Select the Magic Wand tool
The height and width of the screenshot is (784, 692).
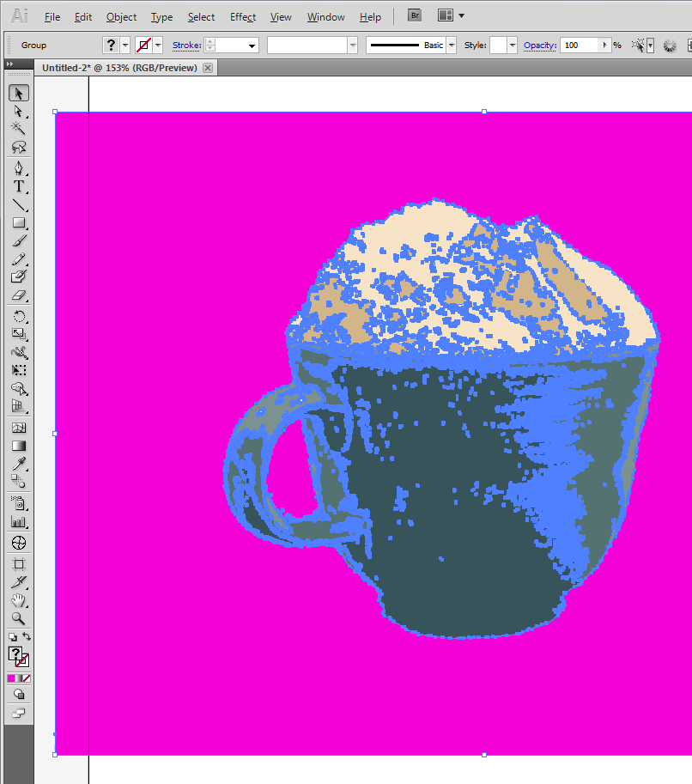(18, 128)
